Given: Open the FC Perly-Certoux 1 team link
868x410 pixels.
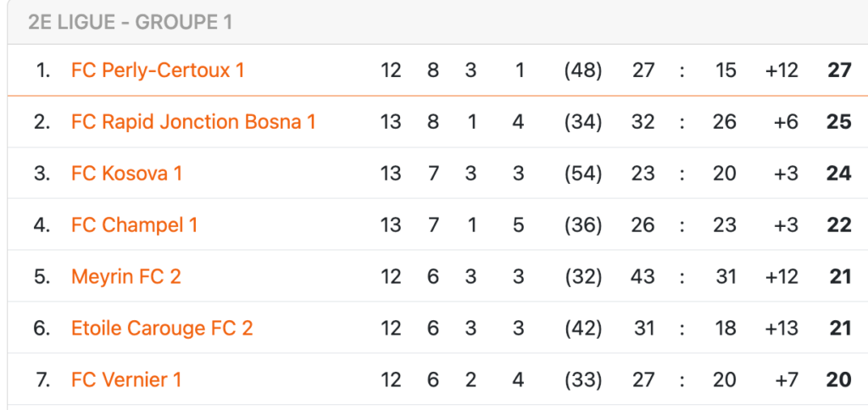Looking at the screenshot, I should [158, 70].
